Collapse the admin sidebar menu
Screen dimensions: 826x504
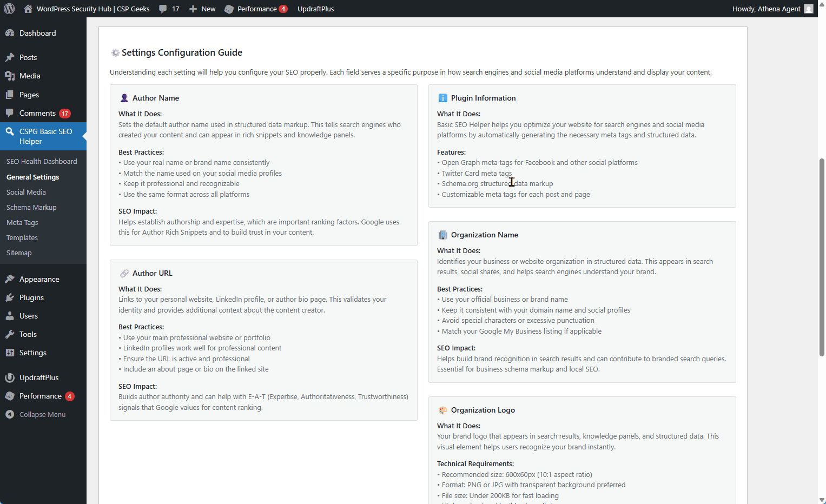point(42,414)
